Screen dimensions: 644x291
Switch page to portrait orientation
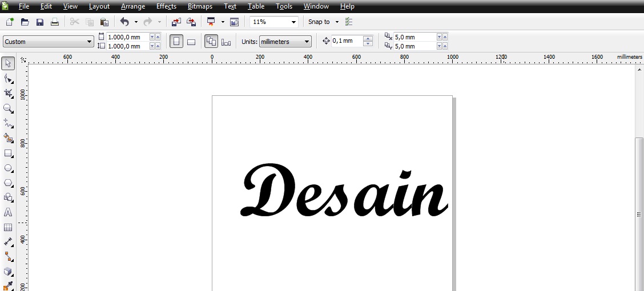pos(176,42)
